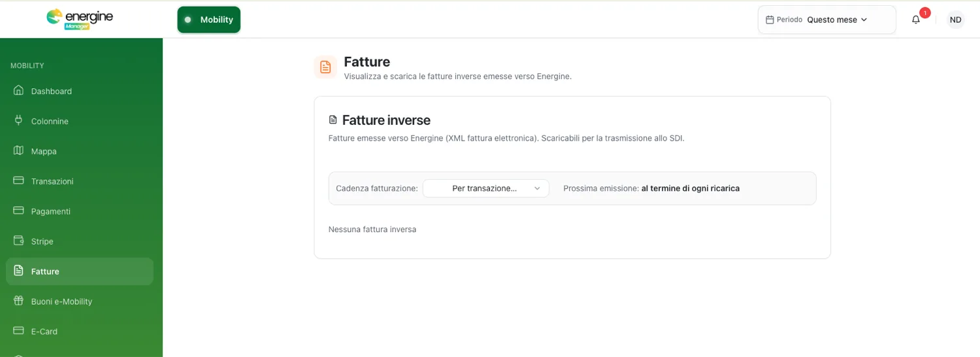Viewport: 980px width, 357px height.
Task: Expand the chevron next to Questo mese
Action: pyautogui.click(x=864, y=20)
